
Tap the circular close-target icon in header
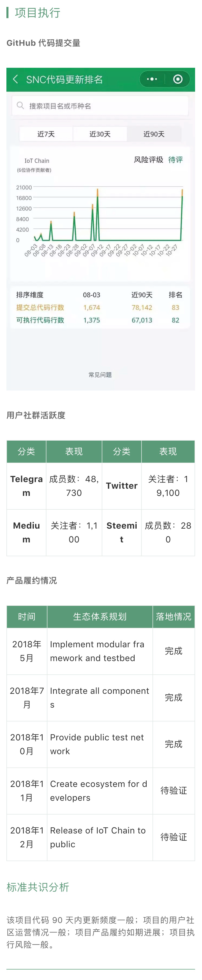click(x=178, y=79)
